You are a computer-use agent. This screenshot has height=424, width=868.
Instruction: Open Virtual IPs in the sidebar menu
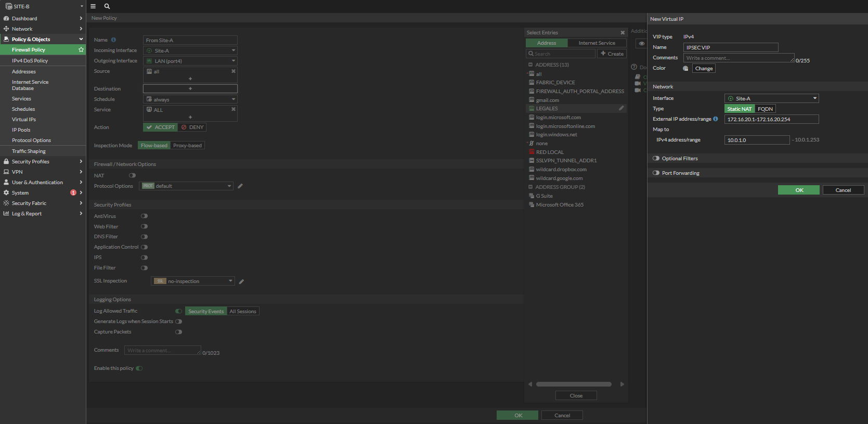pos(24,120)
